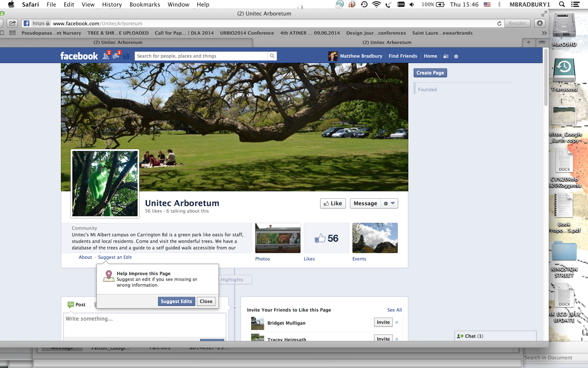588x368 pixels.
Task: Click Safari's Share button
Action: click(12, 23)
